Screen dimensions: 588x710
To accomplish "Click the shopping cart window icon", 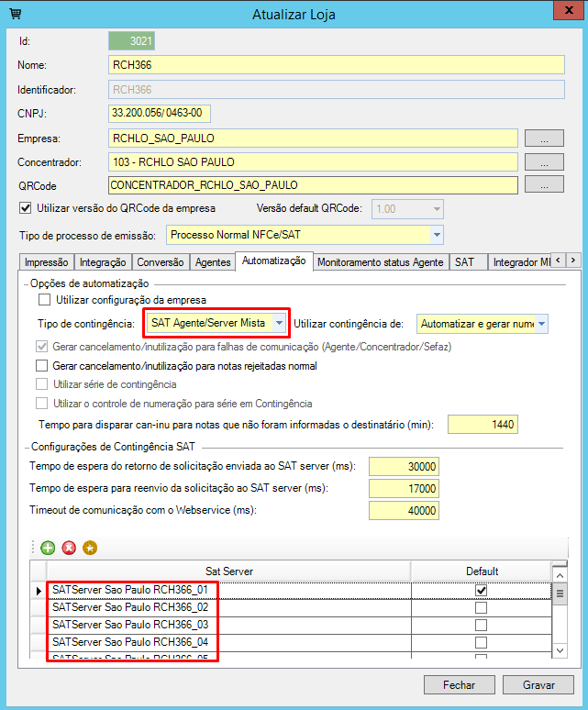I will pos(15,15).
